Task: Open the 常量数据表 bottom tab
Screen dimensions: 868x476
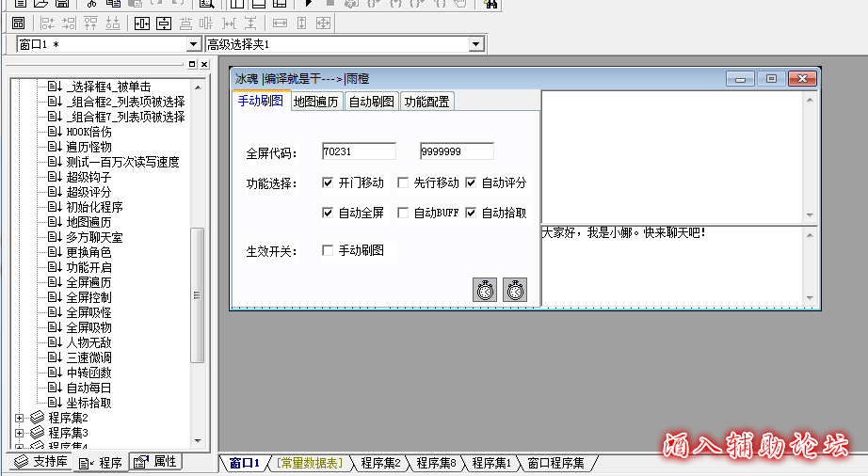Action: tap(310, 463)
